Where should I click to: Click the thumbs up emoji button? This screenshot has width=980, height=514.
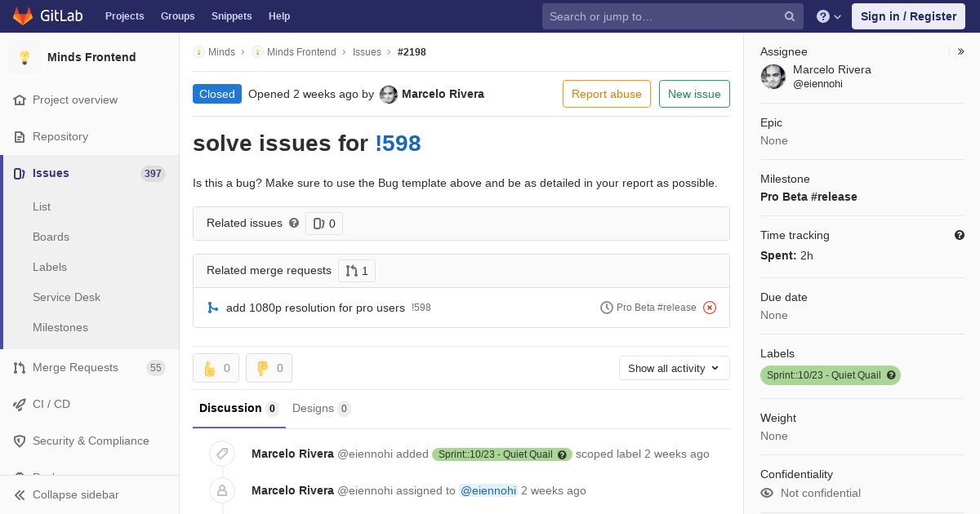[x=216, y=368]
